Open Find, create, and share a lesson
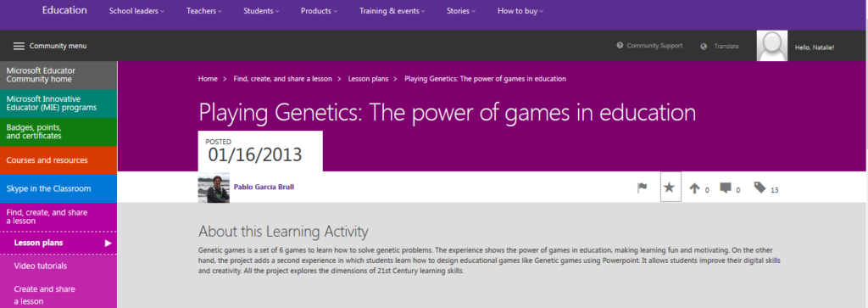 tap(58, 216)
